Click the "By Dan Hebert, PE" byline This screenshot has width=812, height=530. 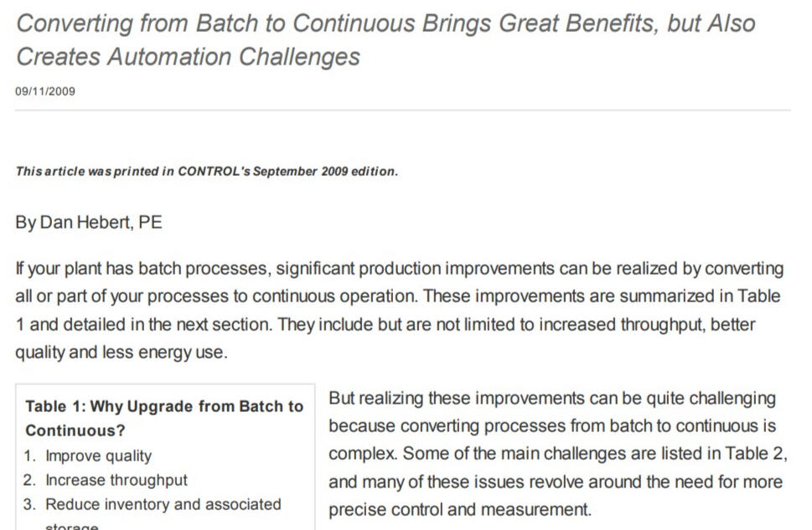tap(89, 223)
